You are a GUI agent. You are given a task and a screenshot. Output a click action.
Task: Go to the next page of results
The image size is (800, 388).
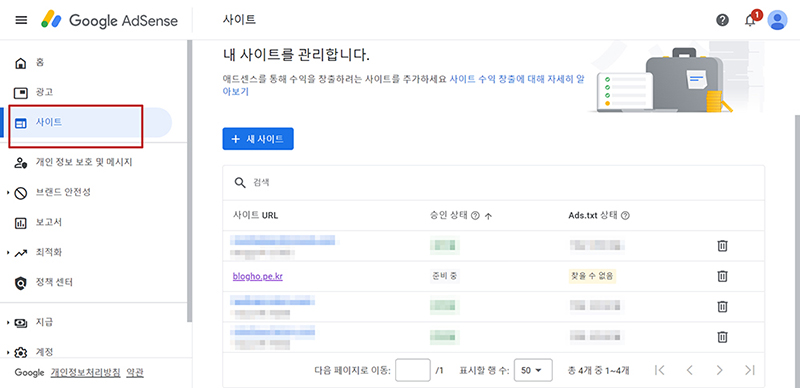[x=719, y=370]
